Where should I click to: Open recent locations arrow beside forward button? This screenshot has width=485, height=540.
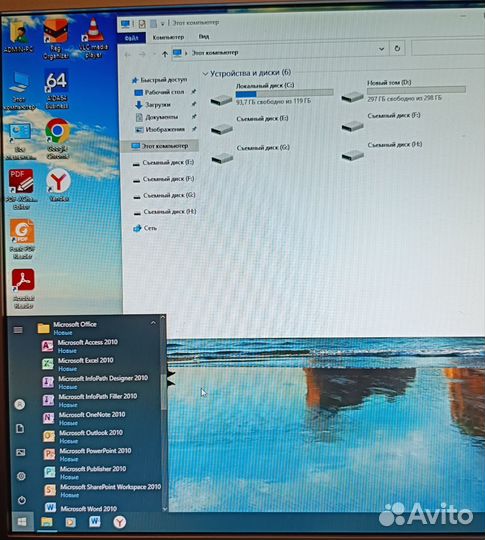[x=154, y=54]
